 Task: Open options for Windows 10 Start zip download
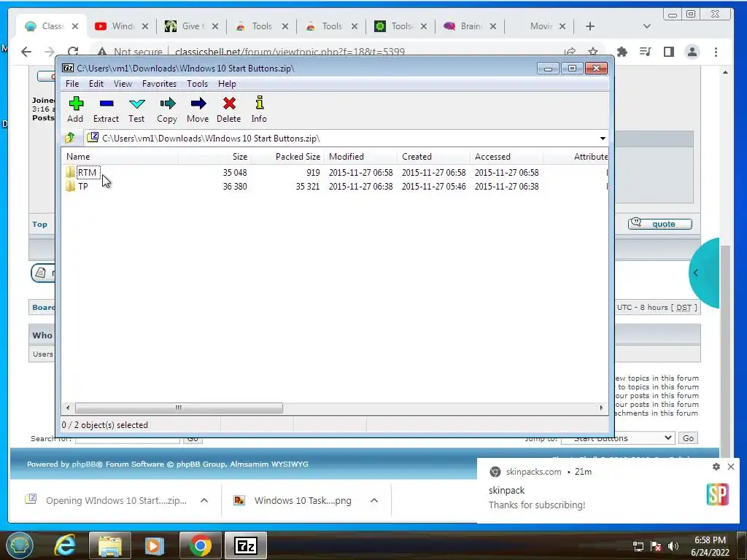(204, 500)
